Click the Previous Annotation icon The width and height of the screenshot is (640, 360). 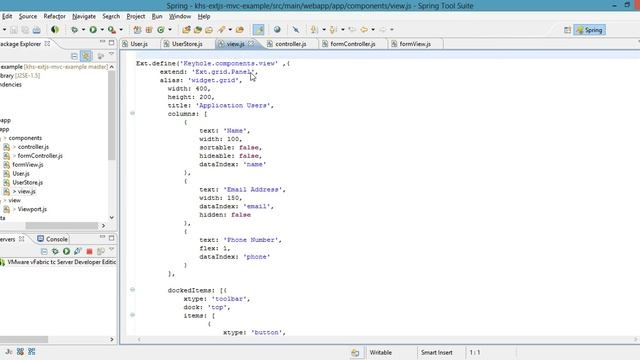pyautogui.click(x=333, y=30)
